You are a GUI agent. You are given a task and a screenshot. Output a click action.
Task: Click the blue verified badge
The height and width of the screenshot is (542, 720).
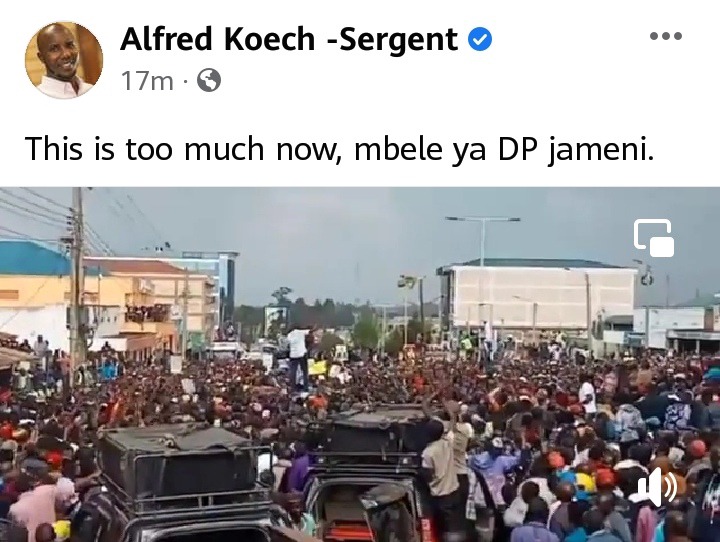(x=480, y=39)
